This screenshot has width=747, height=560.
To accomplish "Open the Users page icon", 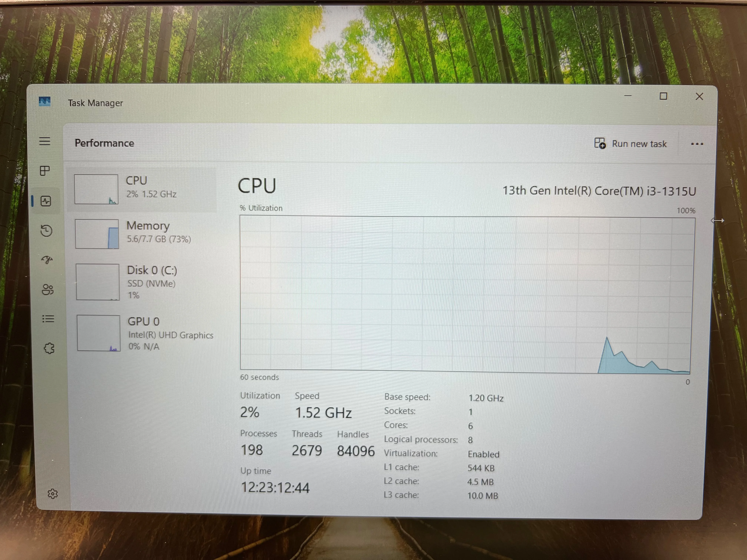I will tap(48, 289).
